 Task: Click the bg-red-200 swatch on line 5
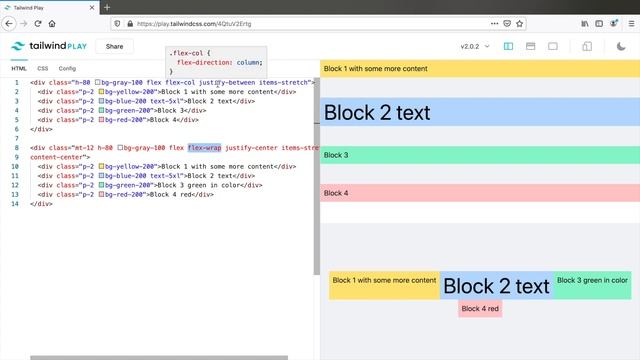tap(101, 120)
